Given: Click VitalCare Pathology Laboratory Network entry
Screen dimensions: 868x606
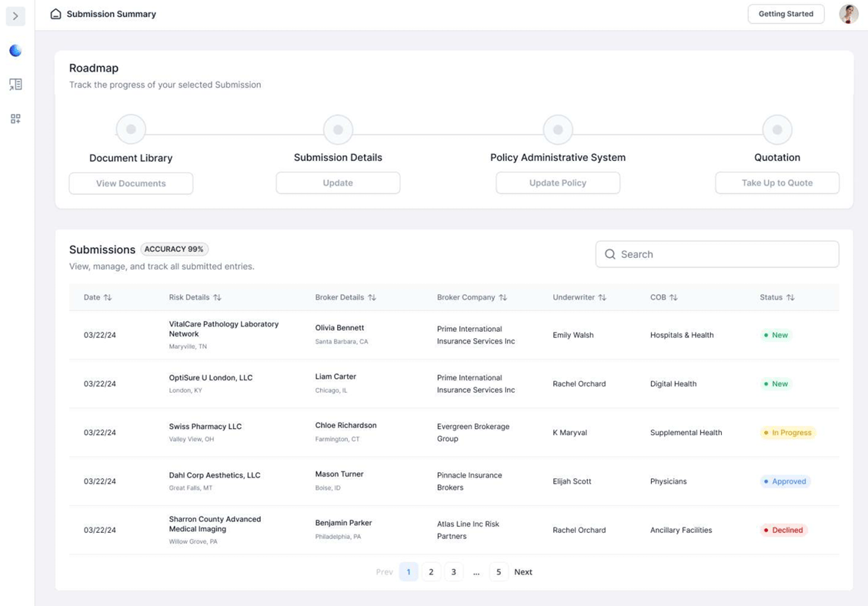Looking at the screenshot, I should click(x=224, y=329).
